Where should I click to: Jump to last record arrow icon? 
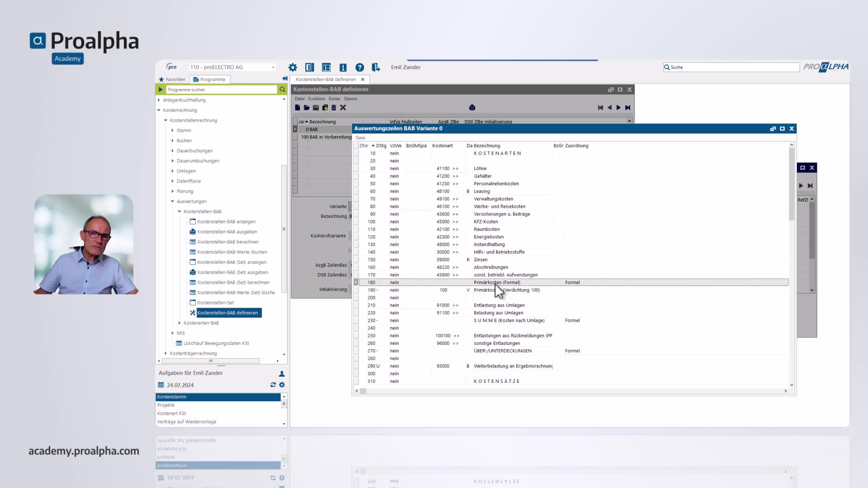[627, 108]
